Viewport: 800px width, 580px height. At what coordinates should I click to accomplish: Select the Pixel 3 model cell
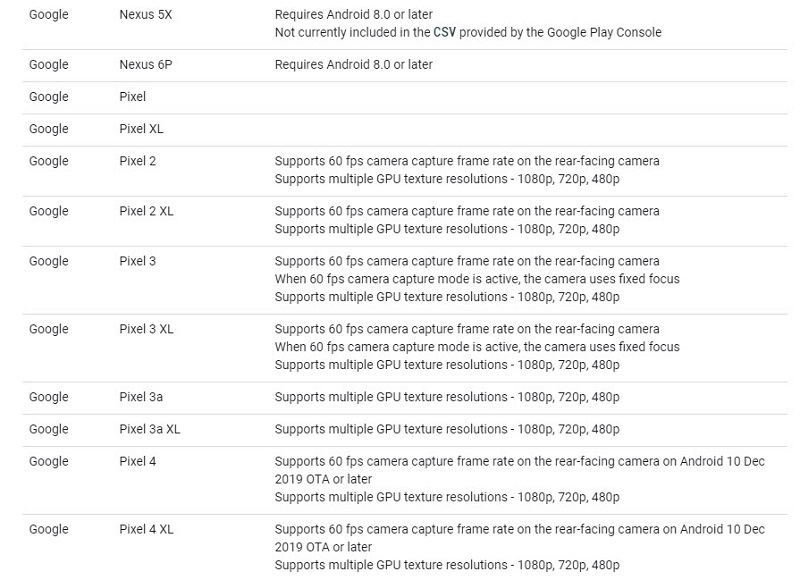pyautogui.click(x=138, y=261)
